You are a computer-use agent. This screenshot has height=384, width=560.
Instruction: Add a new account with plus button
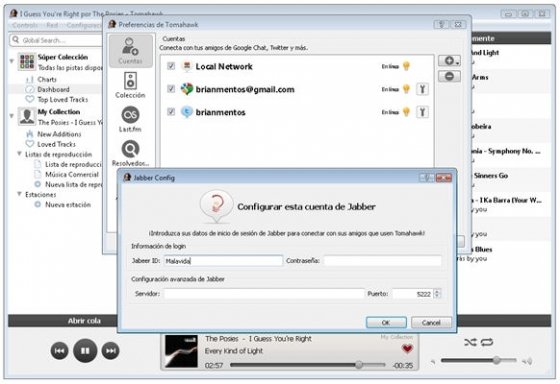pos(449,61)
